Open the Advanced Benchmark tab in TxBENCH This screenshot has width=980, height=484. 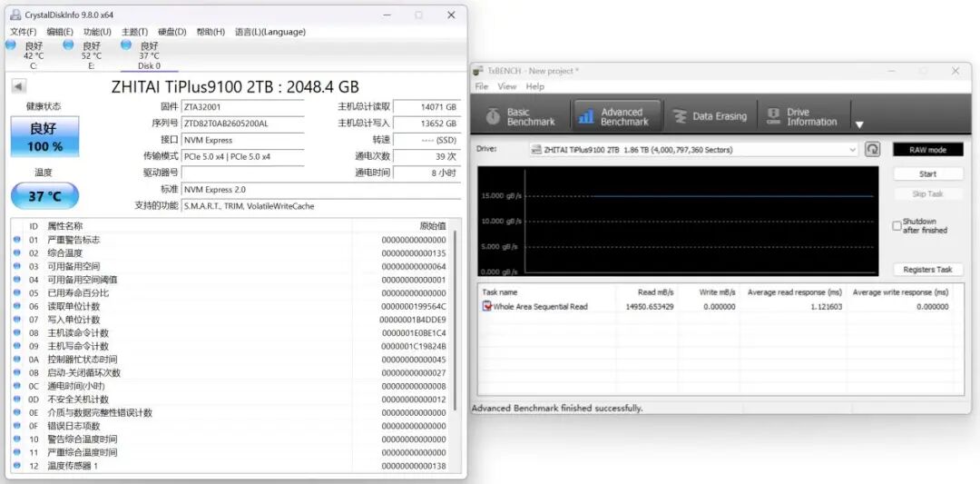pos(616,116)
